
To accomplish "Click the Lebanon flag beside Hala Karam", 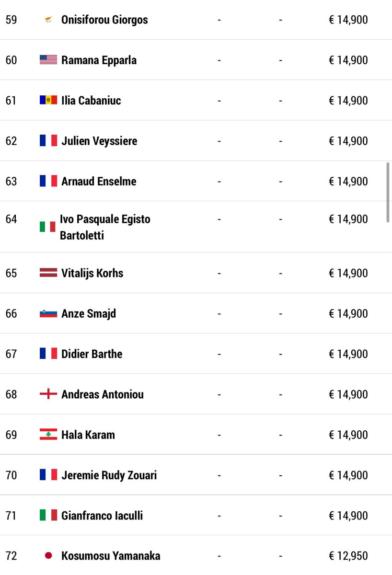I will 48,435.
